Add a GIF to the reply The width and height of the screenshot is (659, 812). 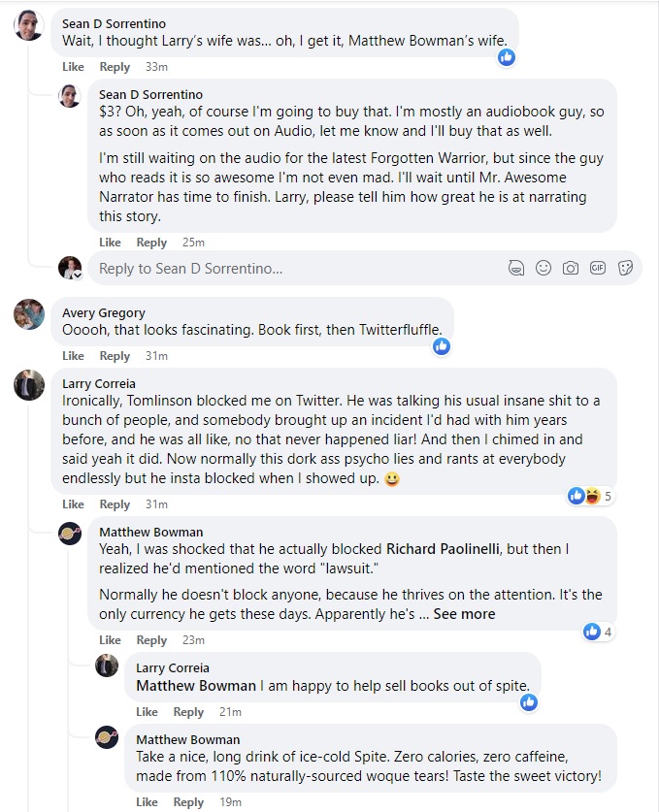pos(598,268)
